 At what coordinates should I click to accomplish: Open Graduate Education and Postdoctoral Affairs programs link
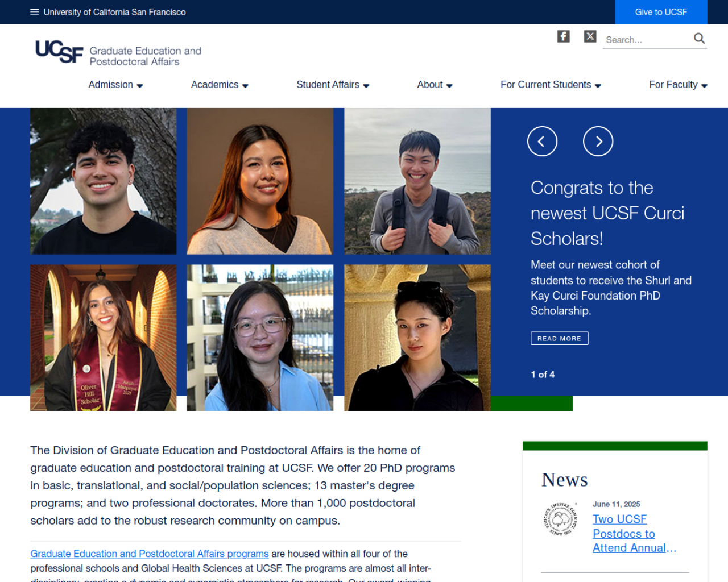149,554
